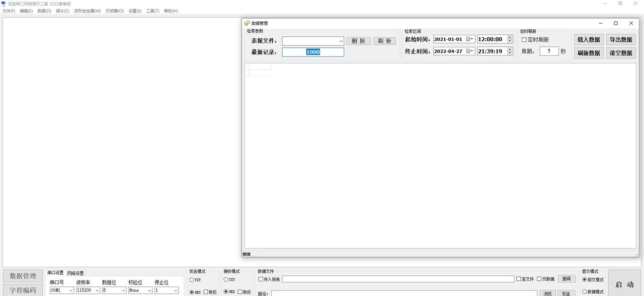Expand the 表报文件 report file dropdown
The height and width of the screenshot is (296, 644).
tap(341, 41)
